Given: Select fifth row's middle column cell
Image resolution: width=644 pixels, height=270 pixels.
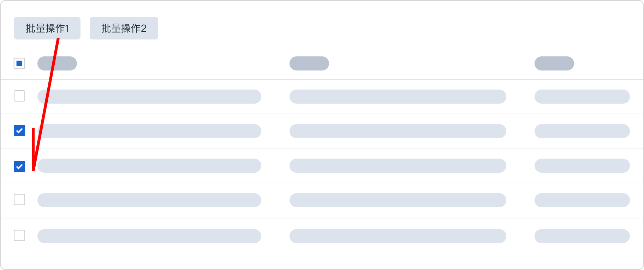Looking at the screenshot, I should 398,236.
